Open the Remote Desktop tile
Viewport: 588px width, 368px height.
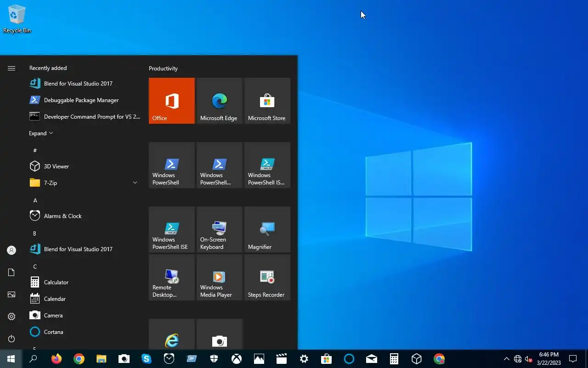pos(172,277)
